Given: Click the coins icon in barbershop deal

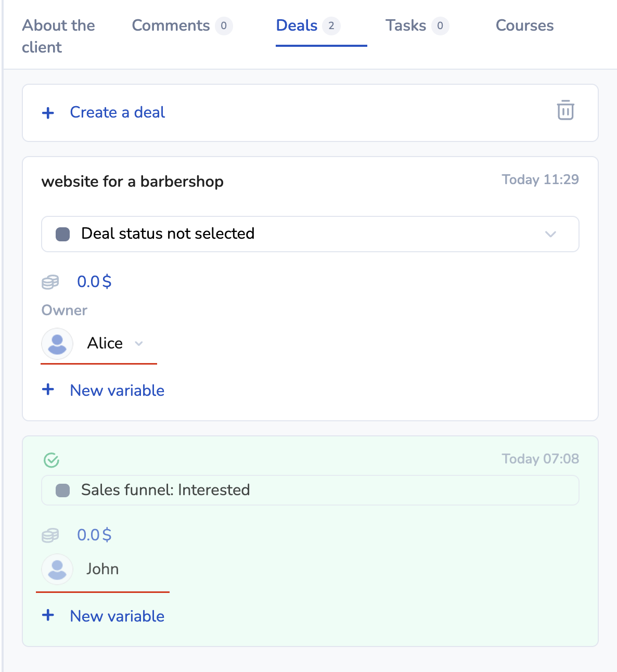Looking at the screenshot, I should tap(50, 282).
